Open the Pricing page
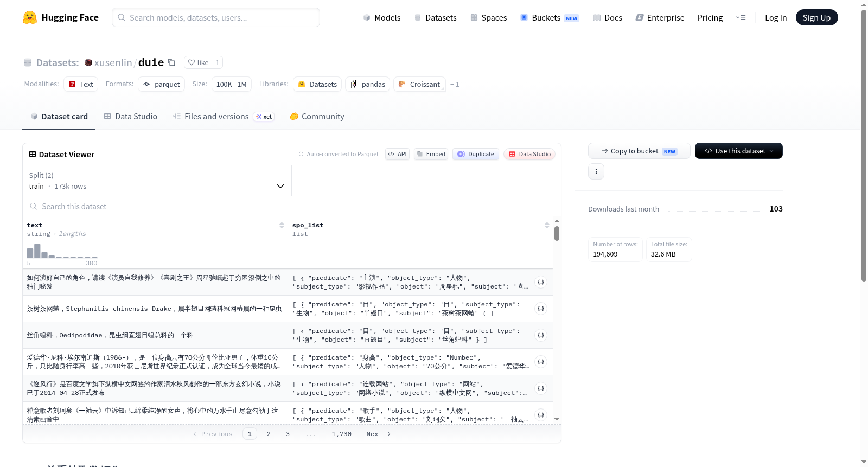The height and width of the screenshot is (467, 868). (x=710, y=17)
